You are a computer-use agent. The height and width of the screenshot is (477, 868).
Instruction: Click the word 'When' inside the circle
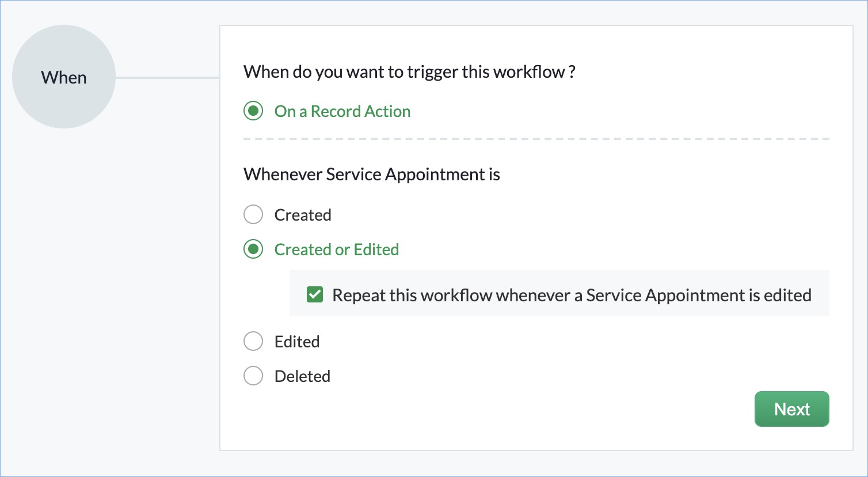click(x=64, y=78)
